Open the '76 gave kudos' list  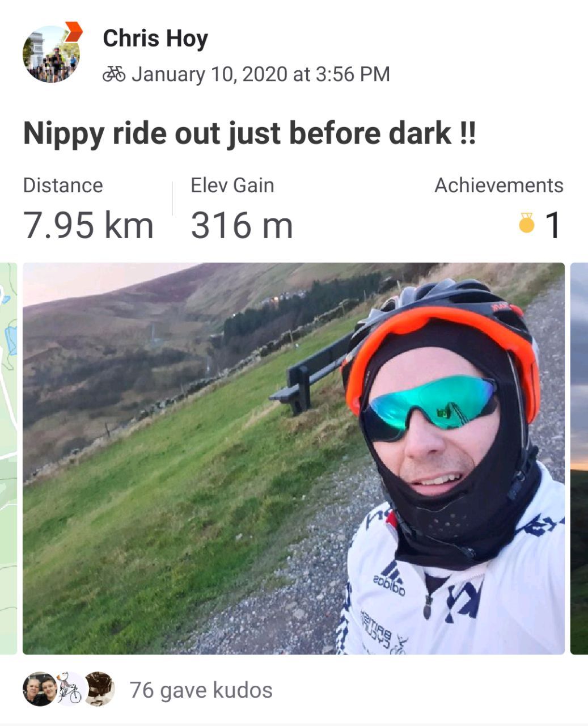click(x=201, y=690)
